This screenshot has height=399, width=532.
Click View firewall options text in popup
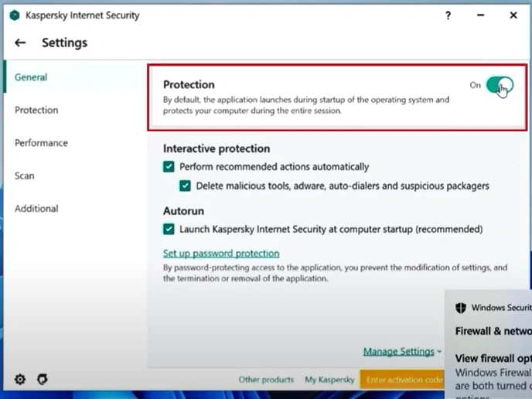493,358
